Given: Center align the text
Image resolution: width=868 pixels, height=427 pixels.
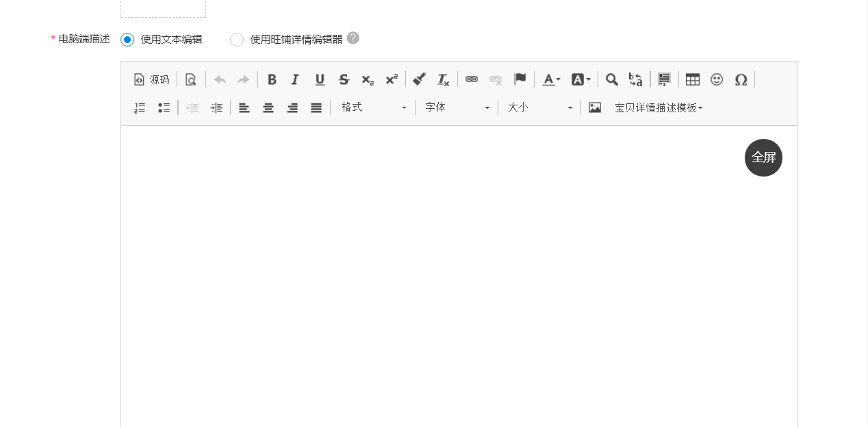Looking at the screenshot, I should (x=268, y=107).
